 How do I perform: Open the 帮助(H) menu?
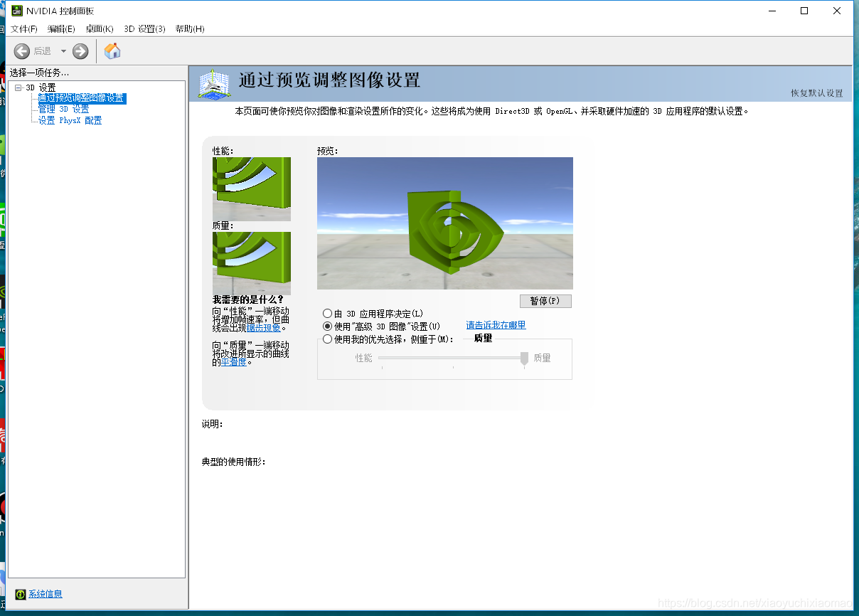point(190,28)
